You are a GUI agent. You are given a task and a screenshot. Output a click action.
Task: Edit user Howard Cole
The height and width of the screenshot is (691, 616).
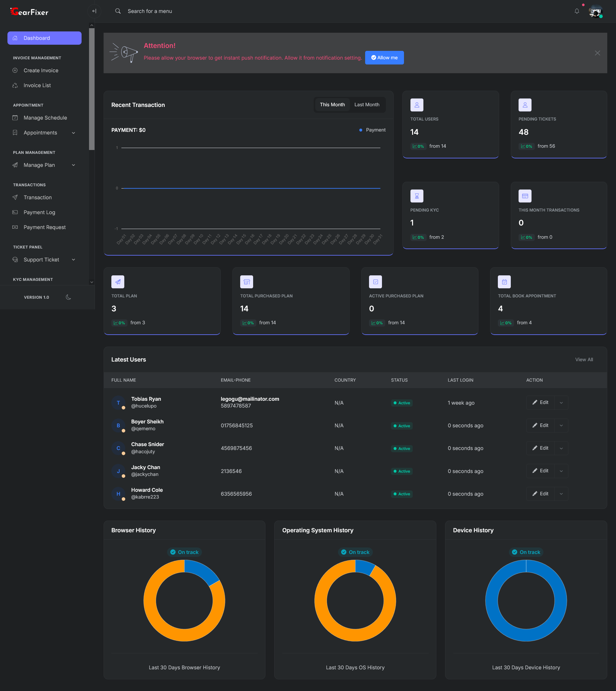(x=540, y=494)
